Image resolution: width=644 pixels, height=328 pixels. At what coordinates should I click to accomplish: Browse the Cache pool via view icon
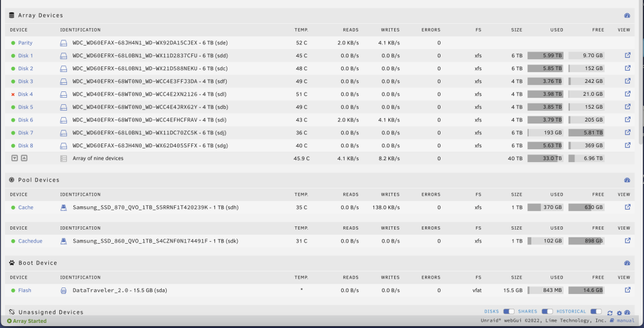627,207
